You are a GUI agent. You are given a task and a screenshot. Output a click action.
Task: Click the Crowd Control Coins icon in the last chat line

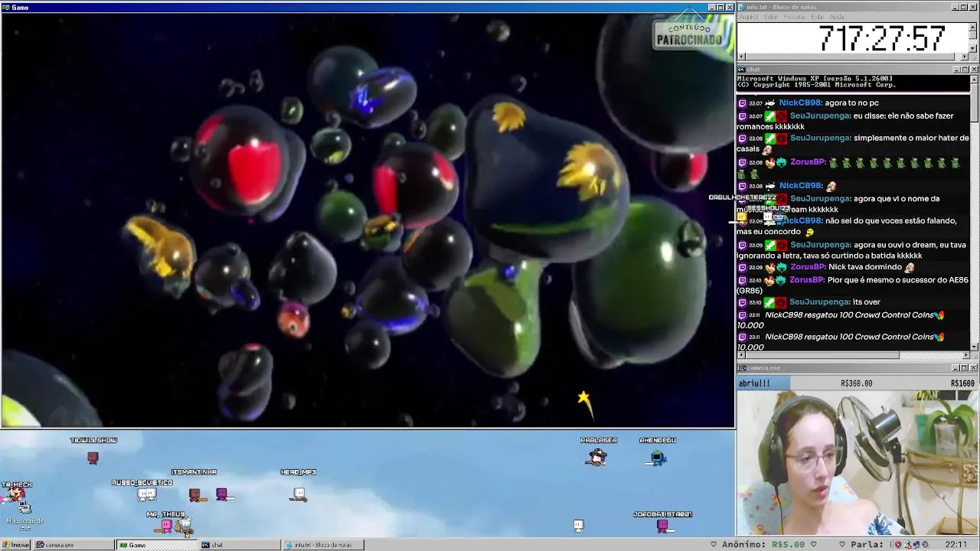pos(940,337)
